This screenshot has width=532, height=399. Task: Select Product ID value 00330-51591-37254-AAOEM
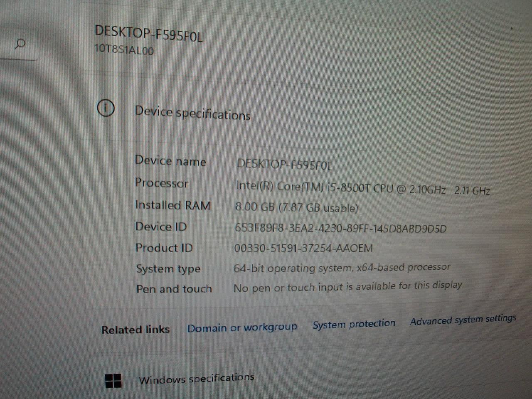click(303, 248)
